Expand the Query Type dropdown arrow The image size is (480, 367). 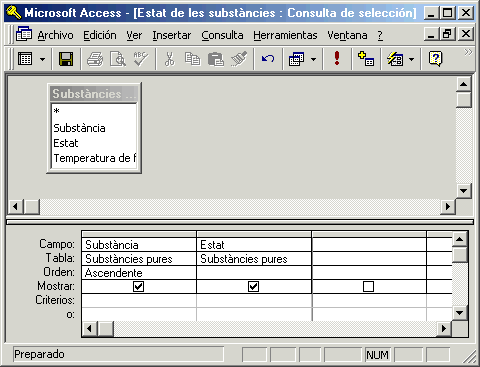pyautogui.click(x=313, y=60)
